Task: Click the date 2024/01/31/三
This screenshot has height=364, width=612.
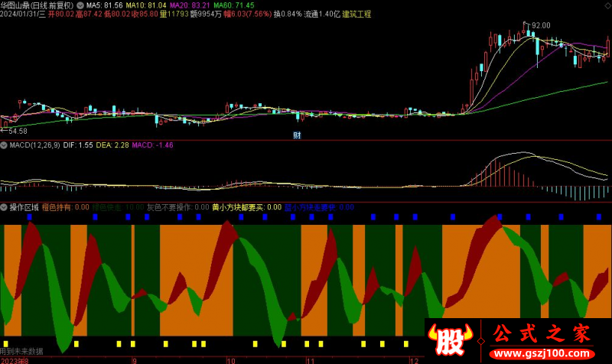Action: click(x=23, y=14)
